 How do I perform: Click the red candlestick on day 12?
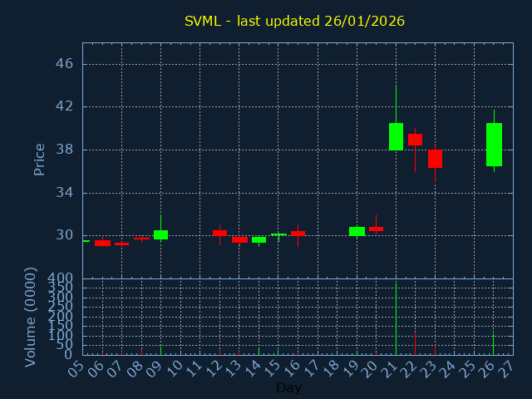coord(219,233)
